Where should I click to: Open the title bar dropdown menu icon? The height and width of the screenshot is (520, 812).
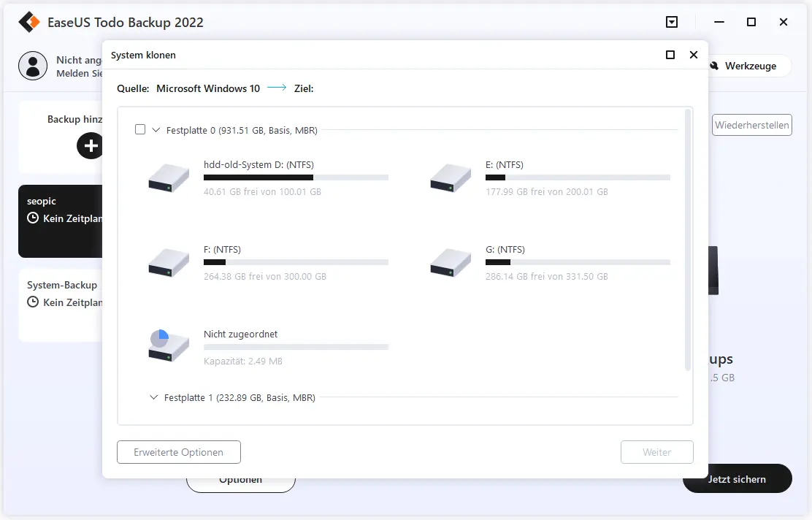click(672, 22)
